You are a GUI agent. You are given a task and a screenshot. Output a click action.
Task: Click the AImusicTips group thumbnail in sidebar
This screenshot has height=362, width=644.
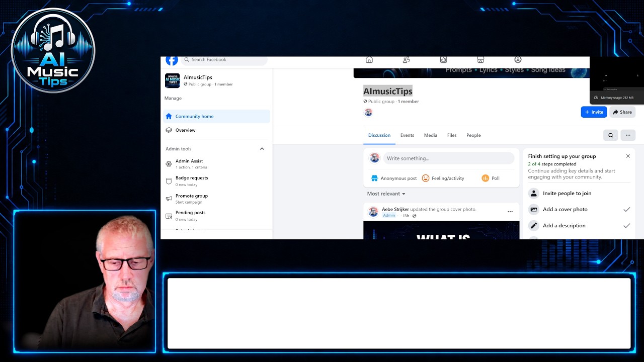pyautogui.click(x=172, y=80)
